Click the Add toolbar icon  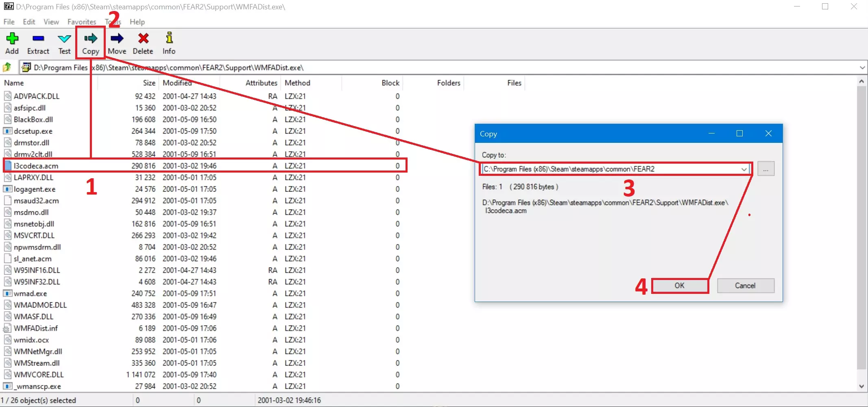[x=12, y=43]
